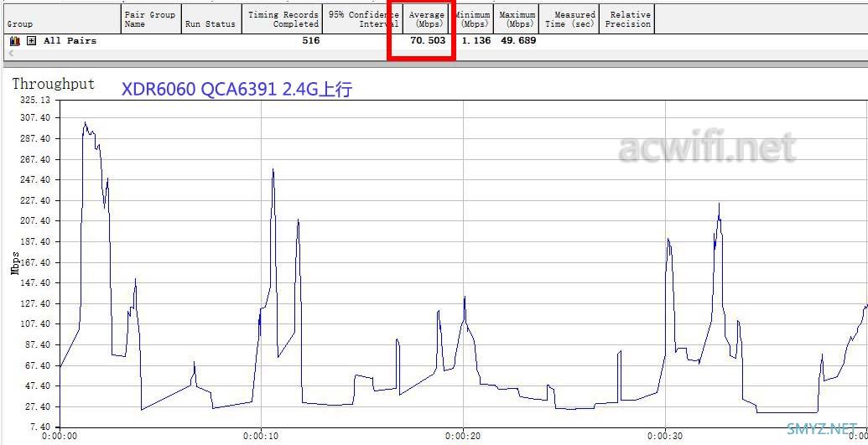868x445 pixels.
Task: Click the Mbps axis label
Action: [15, 263]
